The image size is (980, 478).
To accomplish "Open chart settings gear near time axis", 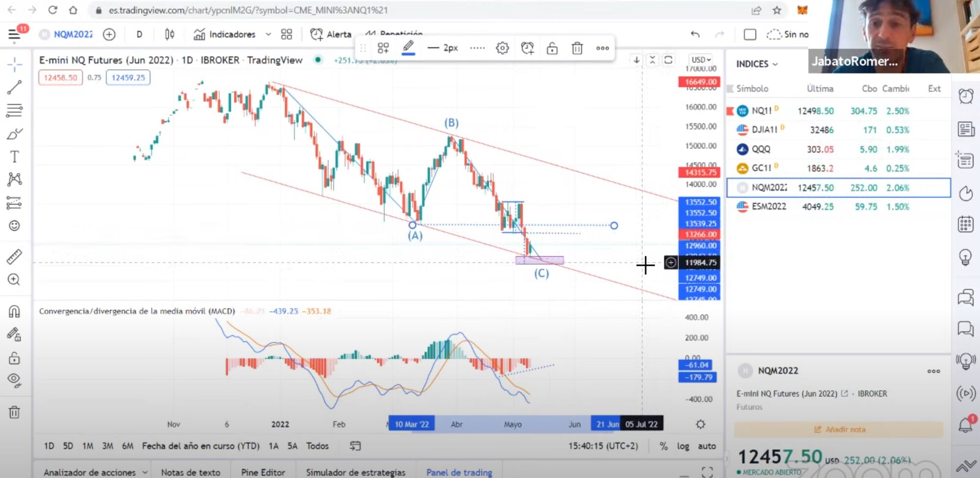I will (701, 424).
